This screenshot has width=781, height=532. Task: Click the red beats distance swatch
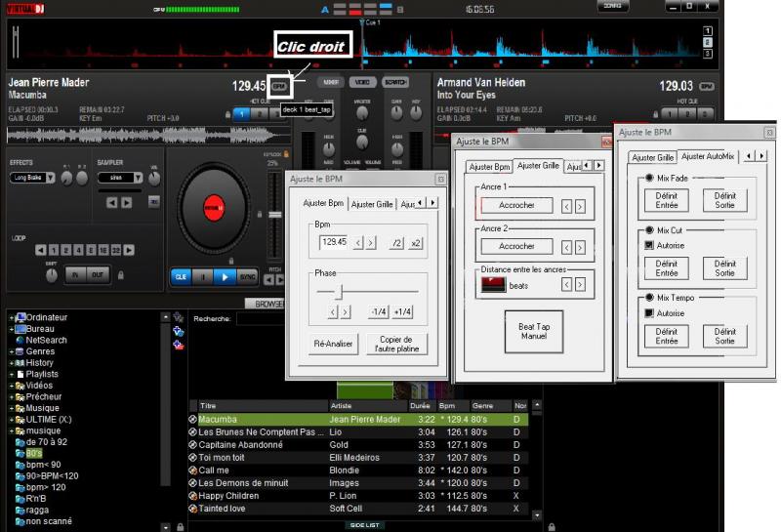point(494,284)
